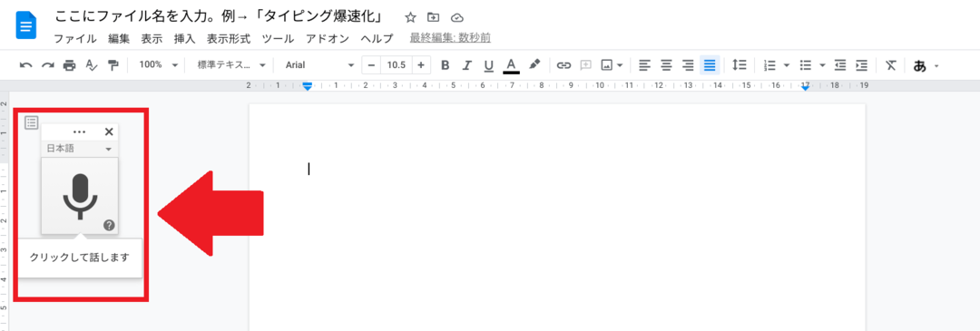980x331 pixels.
Task: Open the 最終編集: 数秒前 history link
Action: (x=450, y=38)
